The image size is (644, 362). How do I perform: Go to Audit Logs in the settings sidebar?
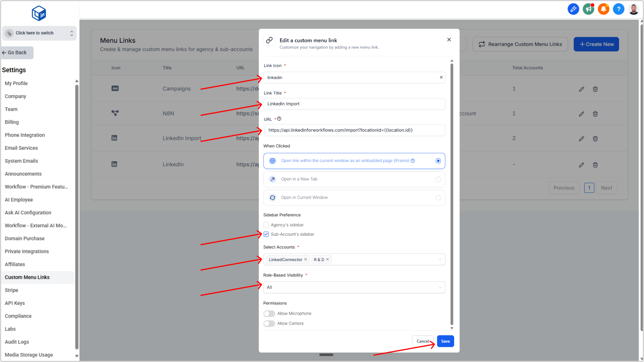[17, 342]
